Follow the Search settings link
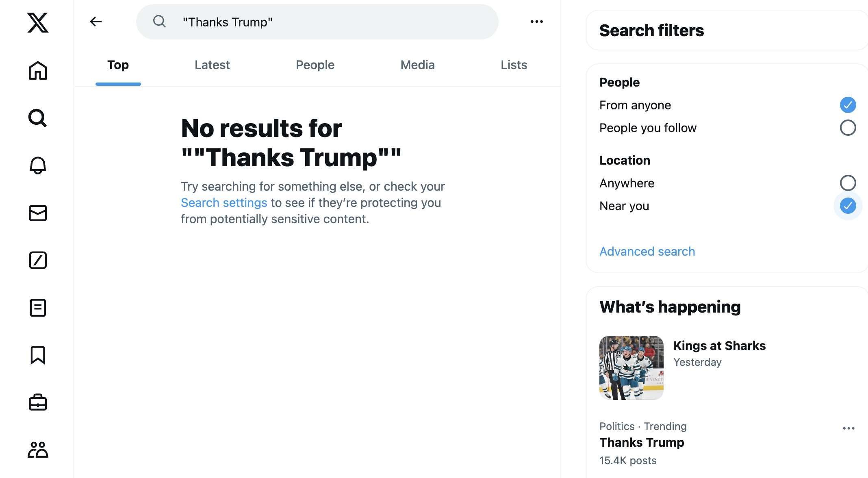 click(x=224, y=202)
